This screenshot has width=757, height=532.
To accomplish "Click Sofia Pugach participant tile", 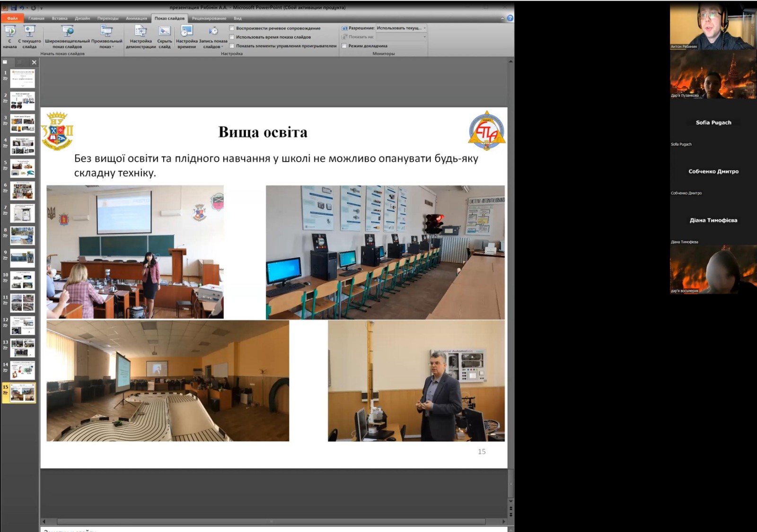I will (x=713, y=123).
